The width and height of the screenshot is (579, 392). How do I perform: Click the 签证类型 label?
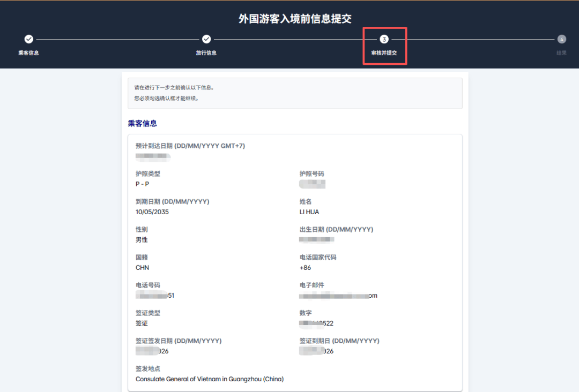point(148,313)
